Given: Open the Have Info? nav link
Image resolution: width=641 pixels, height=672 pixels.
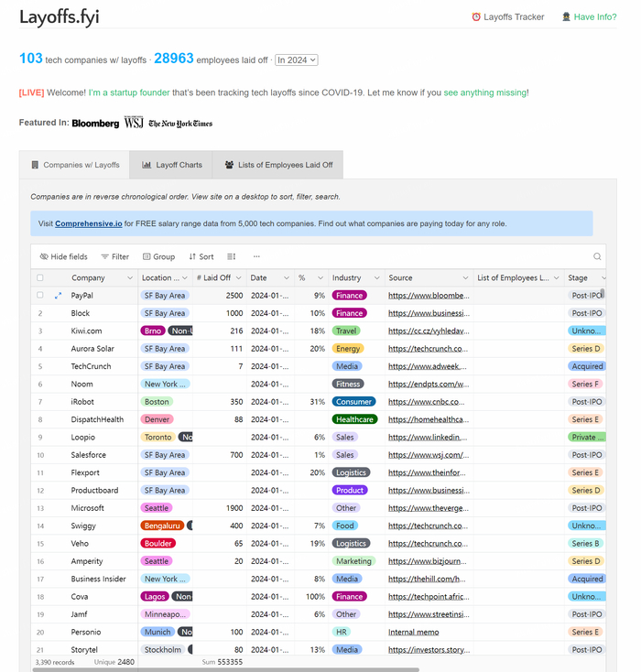Looking at the screenshot, I should click(x=590, y=16).
